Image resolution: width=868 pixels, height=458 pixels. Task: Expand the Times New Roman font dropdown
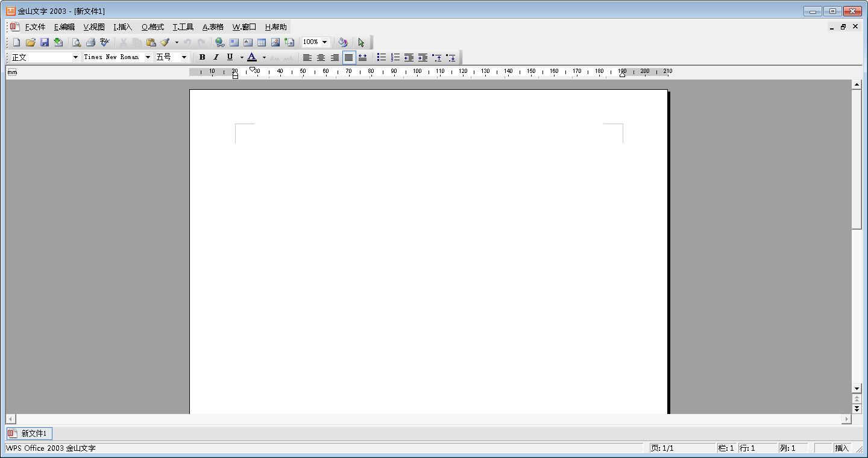tap(148, 57)
